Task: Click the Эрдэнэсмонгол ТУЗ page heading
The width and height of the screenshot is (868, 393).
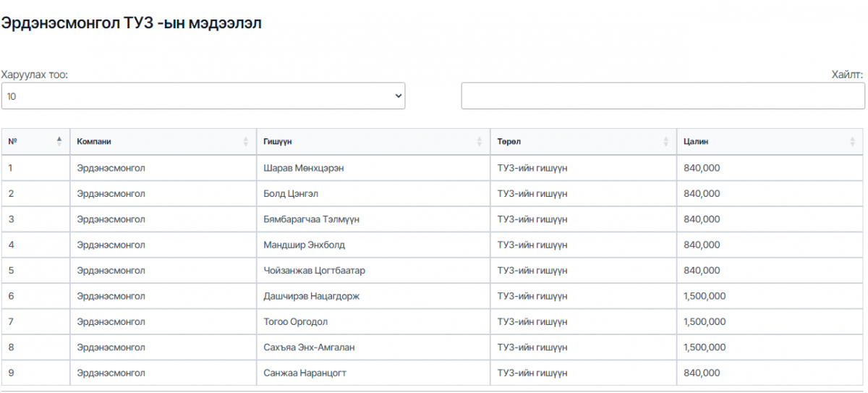Action: pyautogui.click(x=131, y=23)
